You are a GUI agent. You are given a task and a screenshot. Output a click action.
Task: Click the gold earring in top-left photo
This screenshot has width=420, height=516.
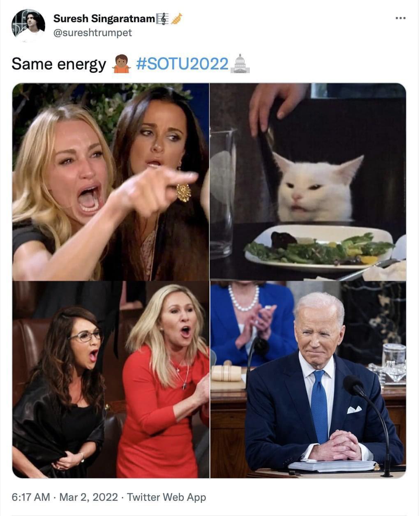coord(184,192)
